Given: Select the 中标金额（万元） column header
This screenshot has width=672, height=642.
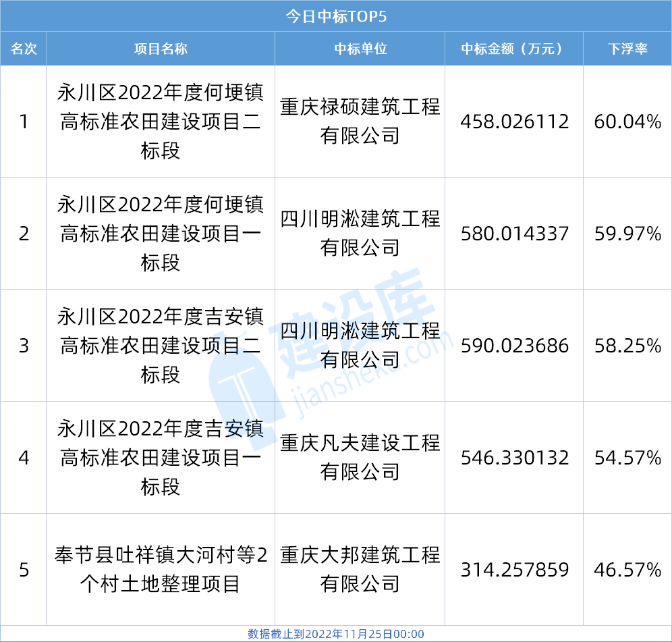Looking at the screenshot, I should point(514,49).
